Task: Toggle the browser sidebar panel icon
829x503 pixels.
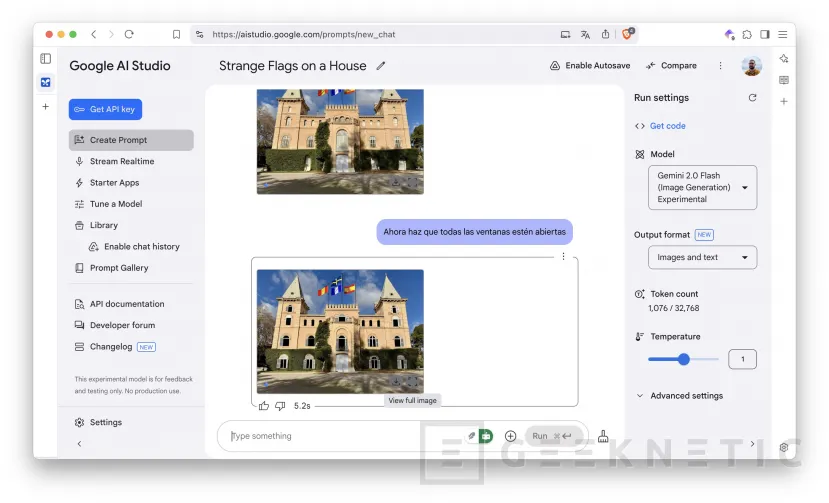Action: point(765,34)
